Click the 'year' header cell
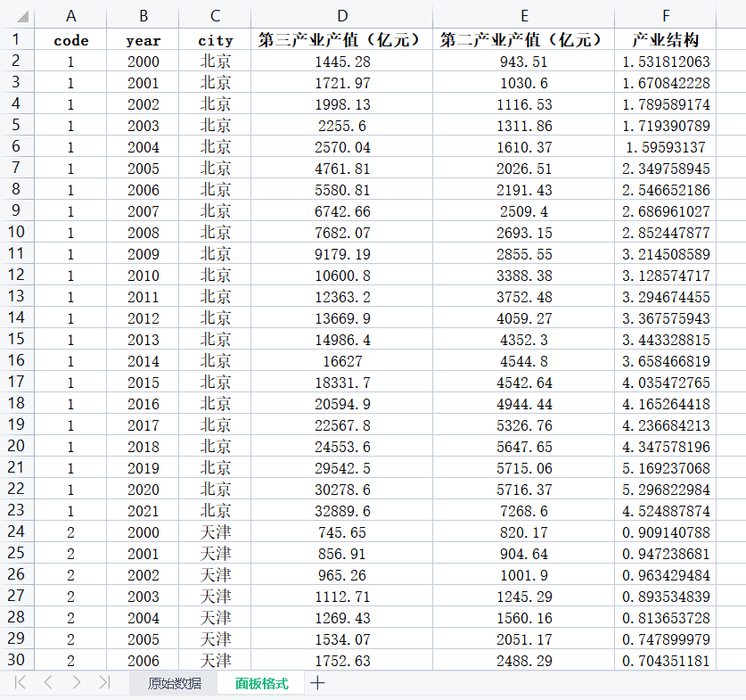746x700 pixels. click(x=143, y=39)
